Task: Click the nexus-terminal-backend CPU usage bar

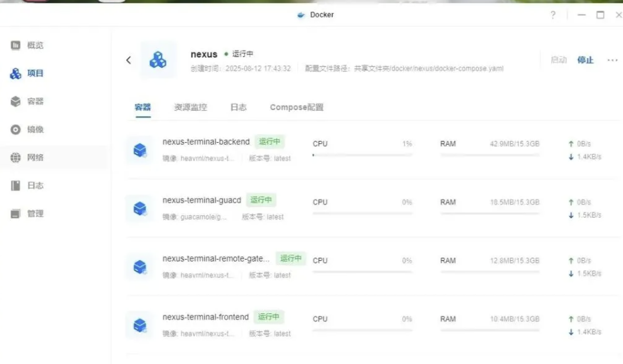Action: pos(362,155)
